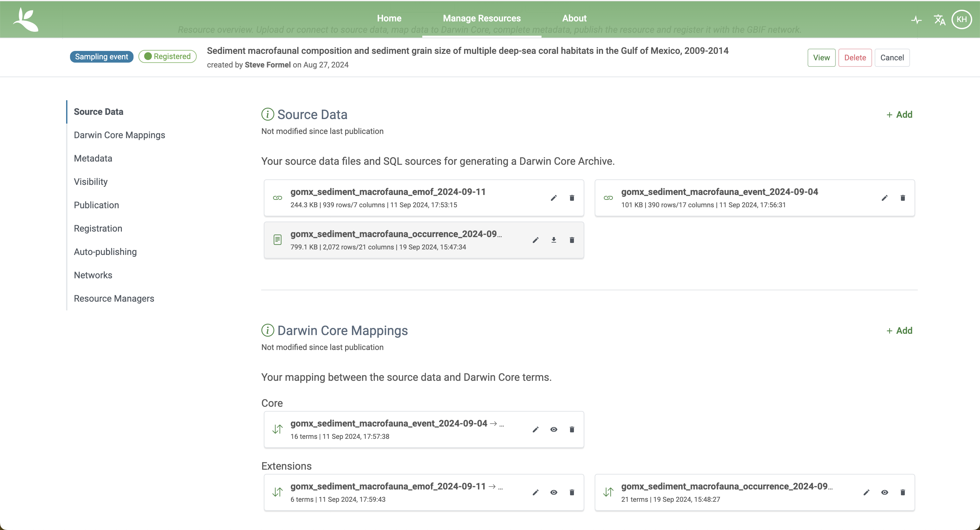Jump to Metadata section in sidebar
This screenshot has height=530, width=980.
(x=93, y=158)
